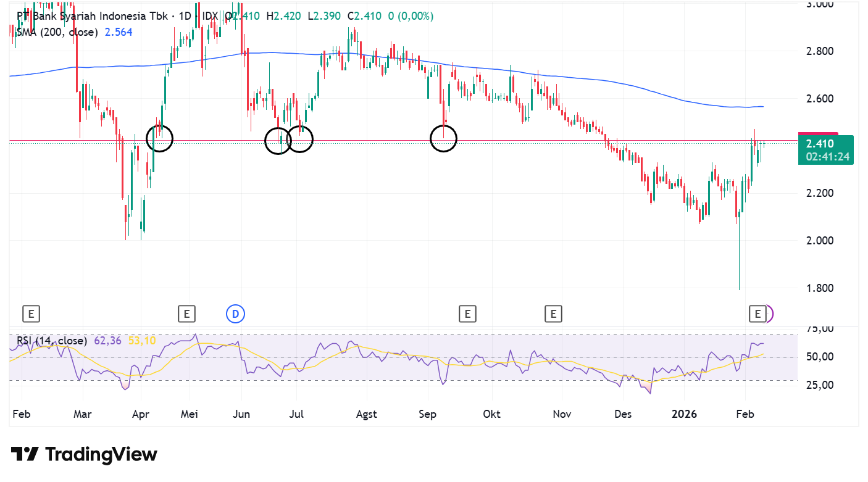Image resolution: width=868 pixels, height=482 pixels.
Task: Click the Agst label on time axis
Action: [367, 414]
